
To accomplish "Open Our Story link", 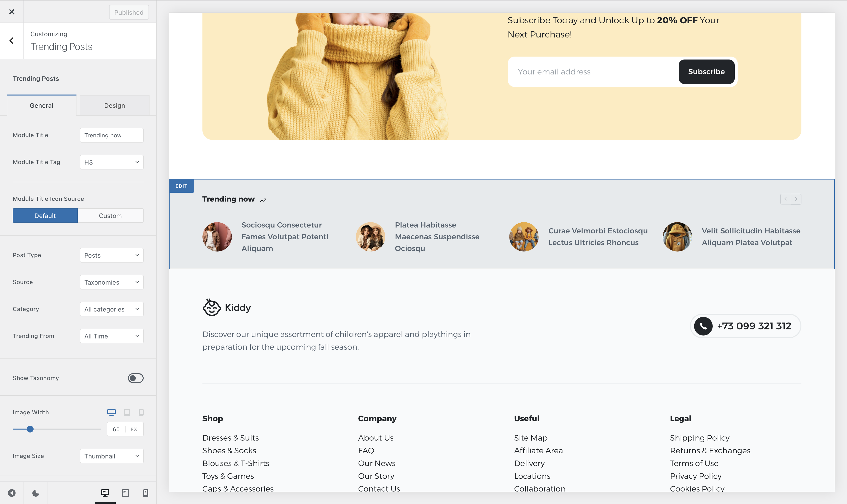I will coord(376,476).
